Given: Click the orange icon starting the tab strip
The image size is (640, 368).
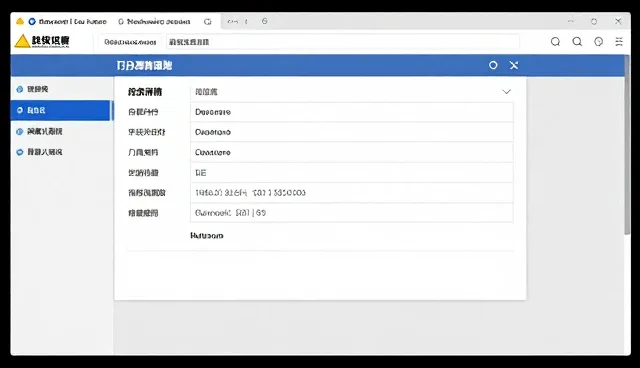Looking at the screenshot, I should (x=20, y=21).
